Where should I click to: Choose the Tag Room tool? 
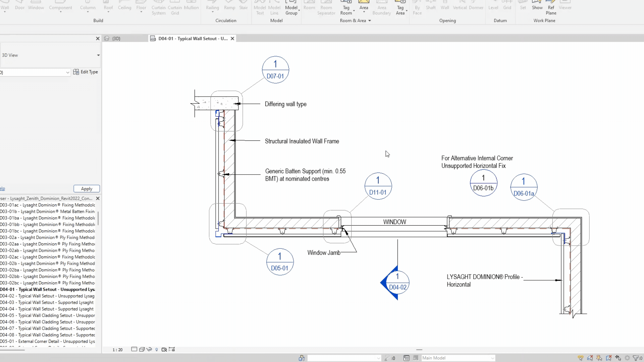pyautogui.click(x=346, y=8)
